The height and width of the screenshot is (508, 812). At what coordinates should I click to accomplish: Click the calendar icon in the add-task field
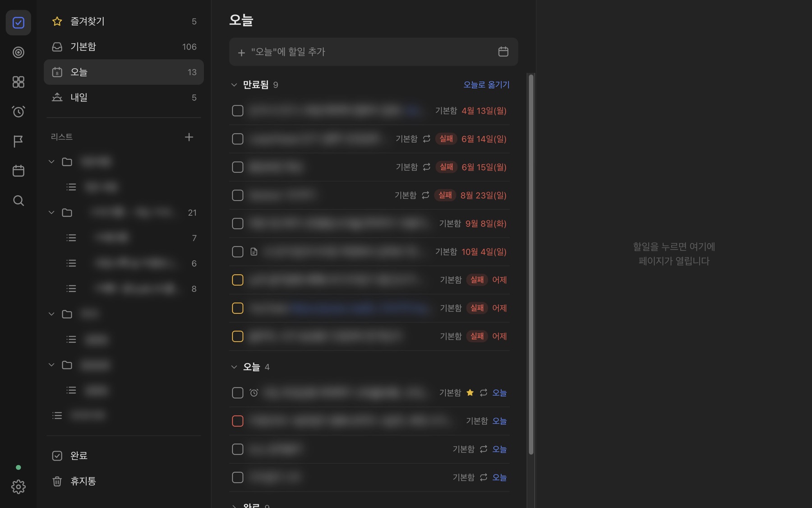pyautogui.click(x=503, y=51)
